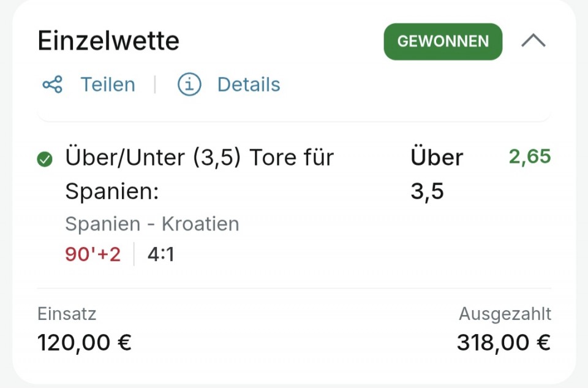The height and width of the screenshot is (388, 588).
Task: Click the share icon next to Teilen
Action: click(x=53, y=85)
